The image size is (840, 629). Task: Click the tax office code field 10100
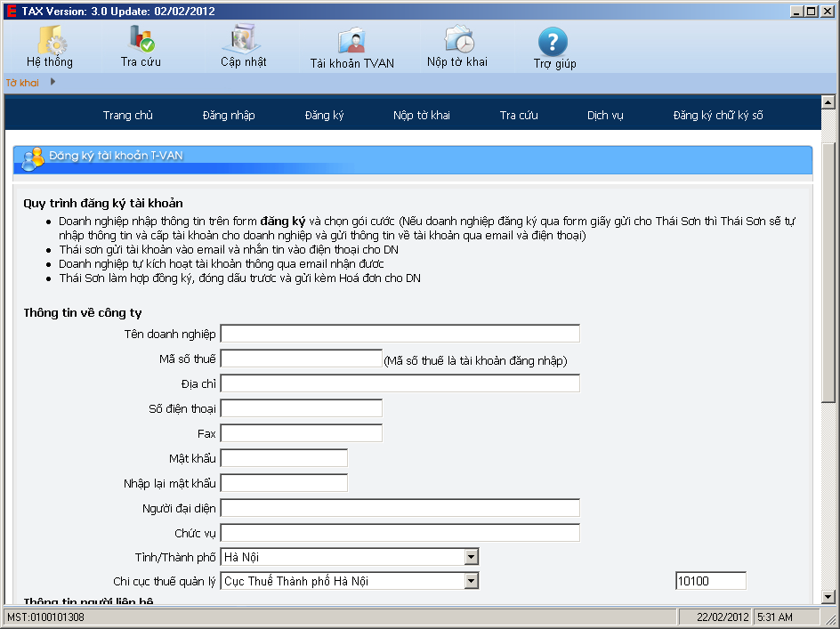(710, 581)
